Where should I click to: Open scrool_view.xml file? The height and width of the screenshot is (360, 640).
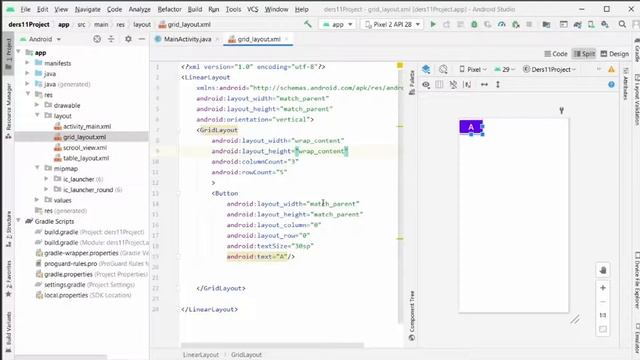[x=85, y=147]
